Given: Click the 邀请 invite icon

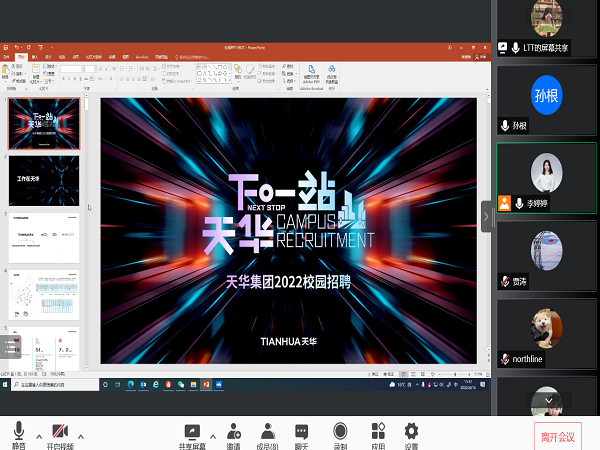Looking at the screenshot, I should pyautogui.click(x=234, y=431).
